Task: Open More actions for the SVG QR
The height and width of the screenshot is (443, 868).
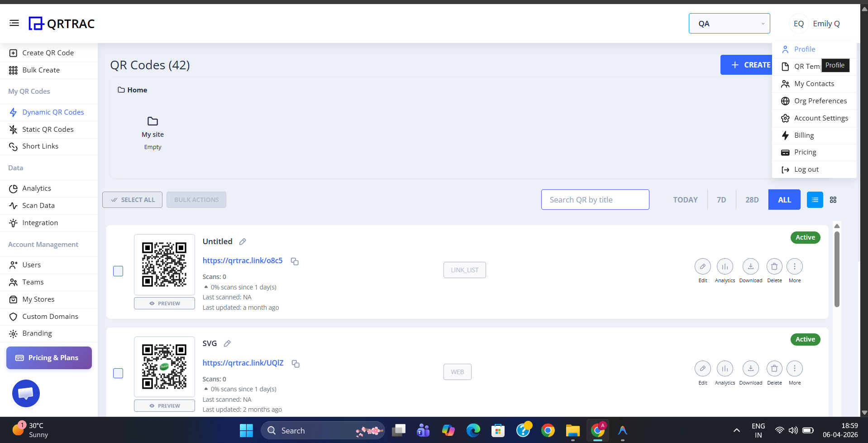Action: (795, 368)
